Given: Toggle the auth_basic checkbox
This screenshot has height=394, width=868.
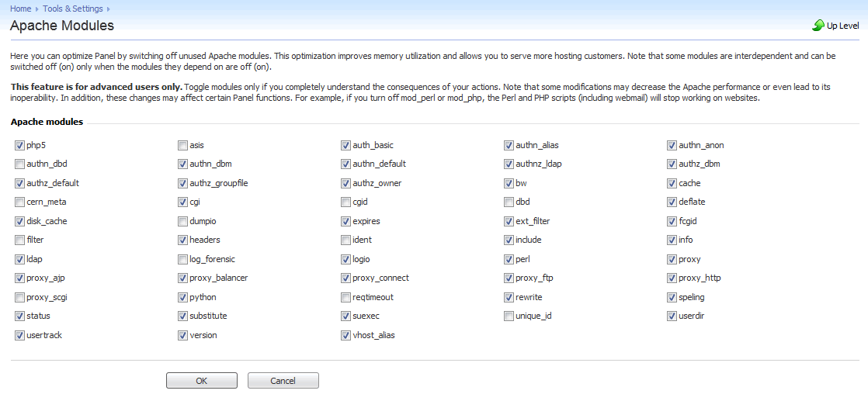Looking at the screenshot, I should click(345, 145).
